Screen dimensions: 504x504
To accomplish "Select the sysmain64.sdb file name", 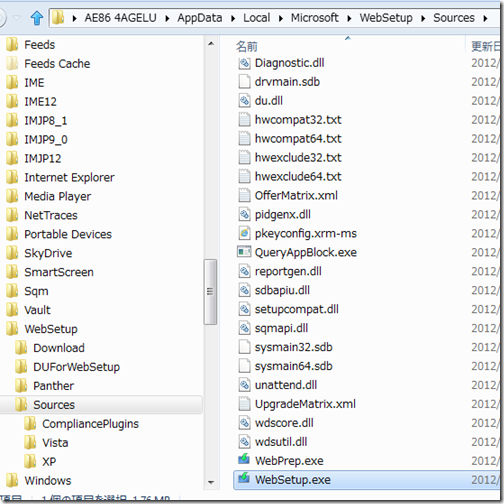I will coord(294,366).
